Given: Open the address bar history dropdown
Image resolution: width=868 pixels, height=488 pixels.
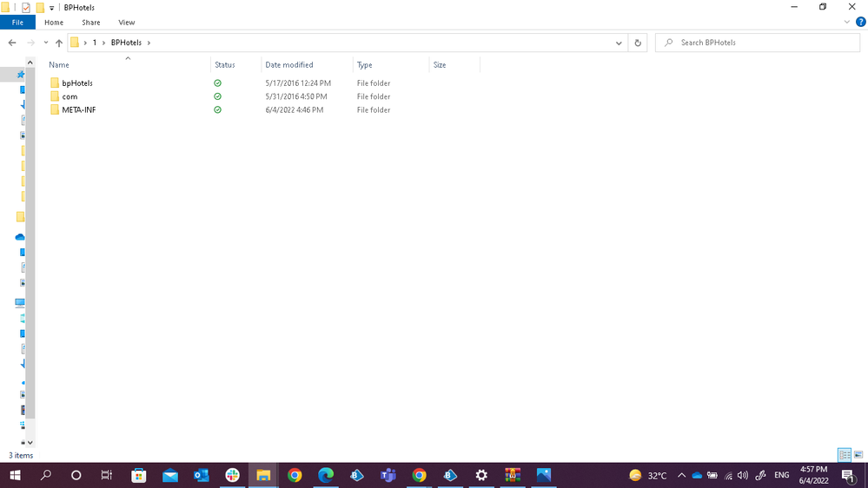Looking at the screenshot, I should click(x=619, y=43).
